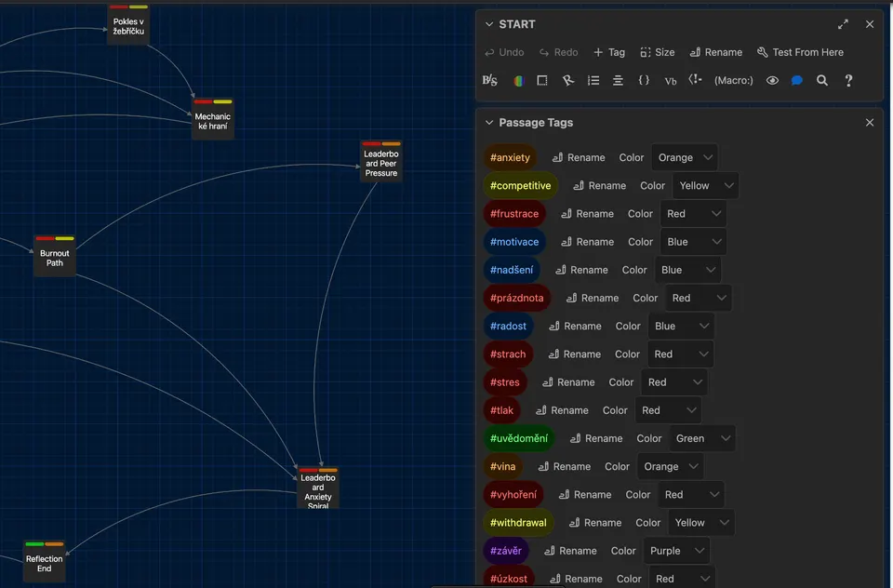Screen dimensions: 893x588
Task: Open color dropdown for #uvědomění tag
Action: click(702, 438)
